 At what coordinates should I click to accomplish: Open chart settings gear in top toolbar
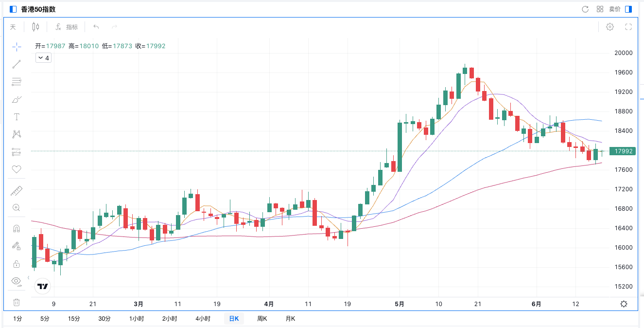609,27
